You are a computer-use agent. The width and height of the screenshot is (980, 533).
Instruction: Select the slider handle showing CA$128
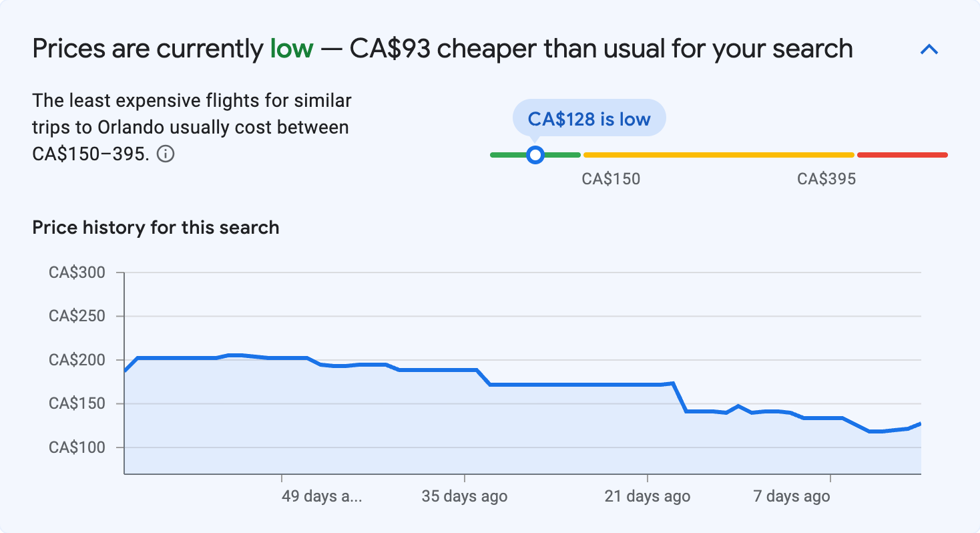click(x=535, y=154)
